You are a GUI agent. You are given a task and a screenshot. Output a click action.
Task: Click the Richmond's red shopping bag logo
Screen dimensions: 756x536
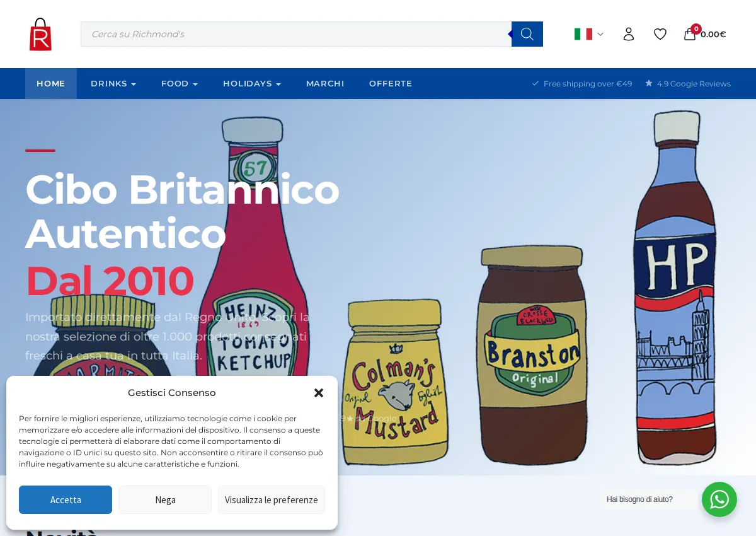point(40,34)
